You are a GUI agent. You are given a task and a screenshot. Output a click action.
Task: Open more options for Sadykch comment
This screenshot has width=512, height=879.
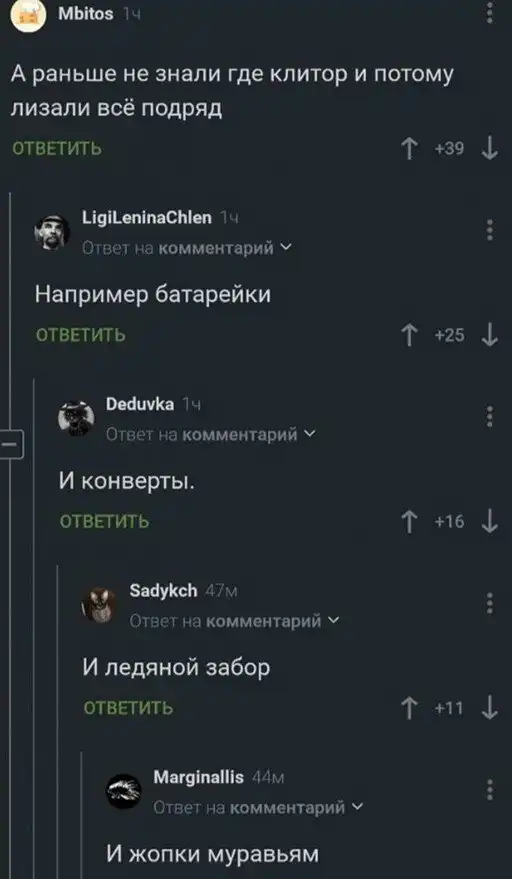(490, 603)
